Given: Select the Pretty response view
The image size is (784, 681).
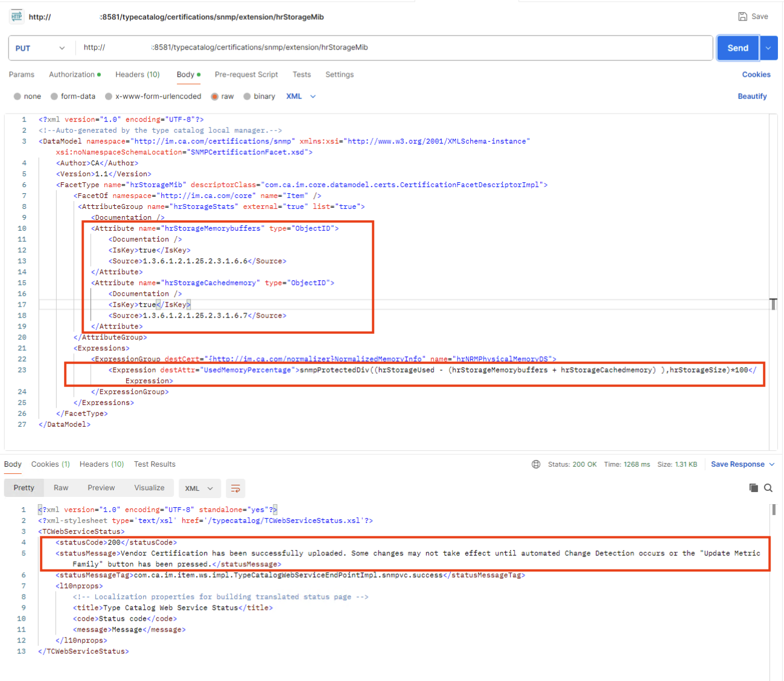Looking at the screenshot, I should pyautogui.click(x=24, y=488).
